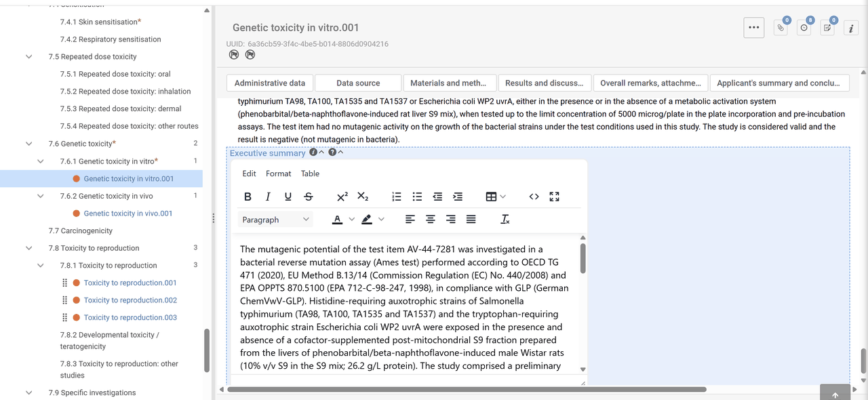The image size is (868, 400).
Task: Open the highlight color picker arrow
Action: pyautogui.click(x=381, y=220)
